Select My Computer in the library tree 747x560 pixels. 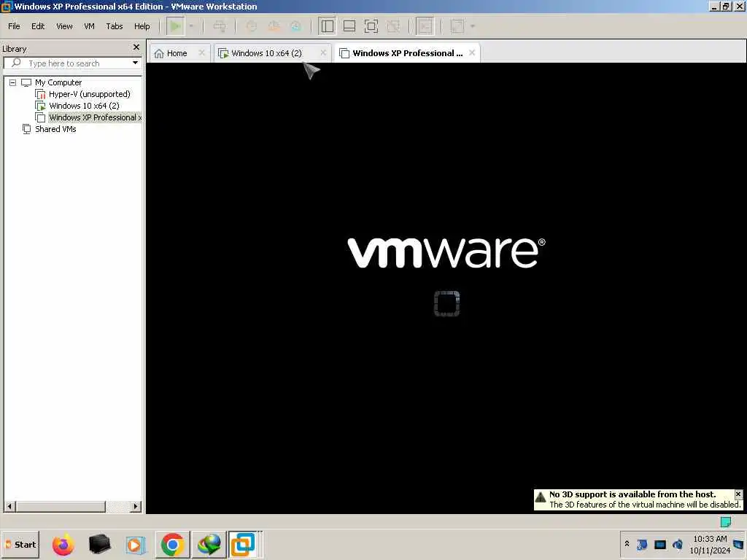pos(58,82)
